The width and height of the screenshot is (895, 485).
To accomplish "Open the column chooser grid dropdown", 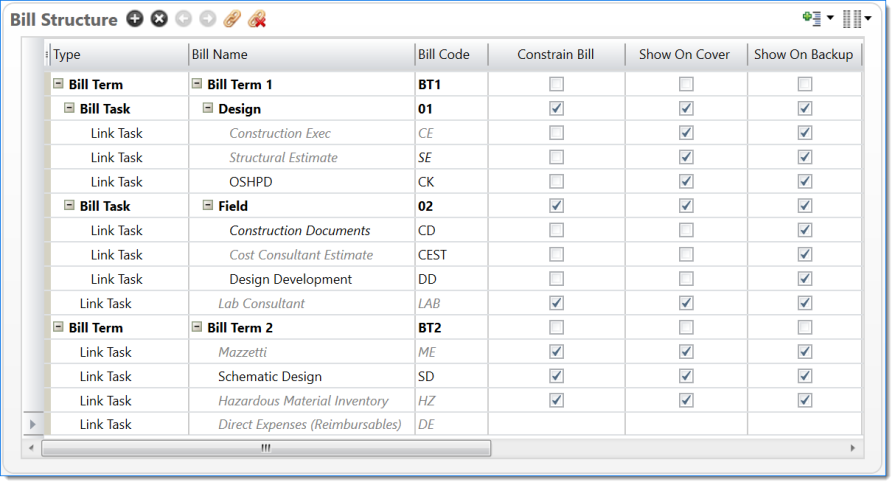I will (857, 19).
